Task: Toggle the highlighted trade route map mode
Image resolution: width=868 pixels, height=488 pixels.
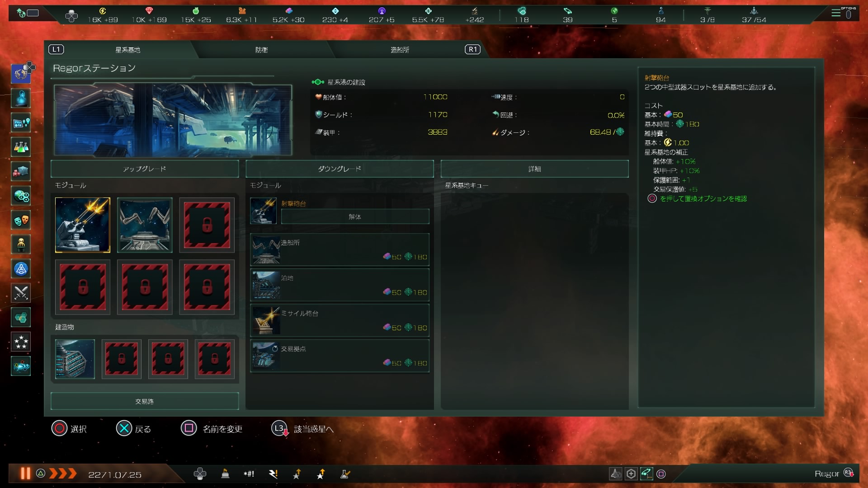Action: click(646, 474)
